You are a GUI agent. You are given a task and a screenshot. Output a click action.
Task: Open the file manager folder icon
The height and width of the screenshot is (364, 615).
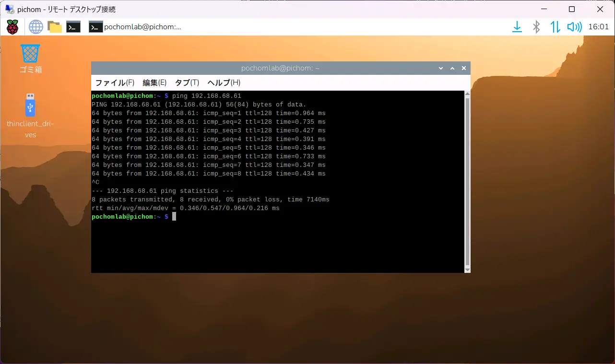tap(55, 27)
